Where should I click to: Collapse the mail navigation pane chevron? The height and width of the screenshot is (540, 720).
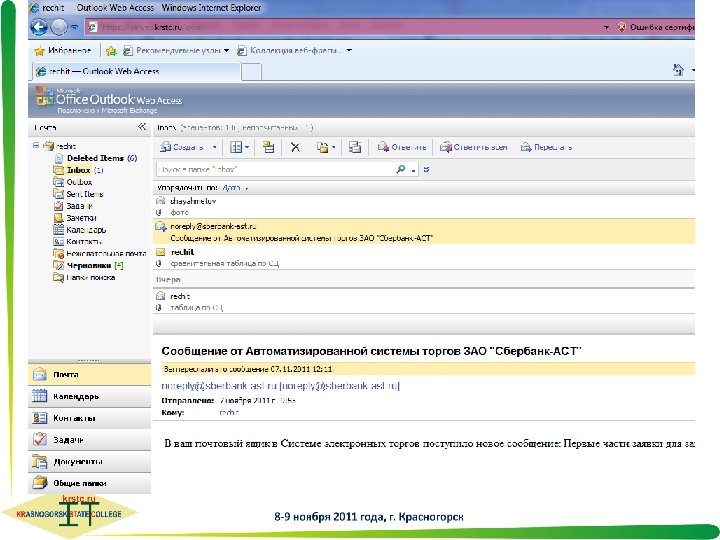(x=142, y=127)
